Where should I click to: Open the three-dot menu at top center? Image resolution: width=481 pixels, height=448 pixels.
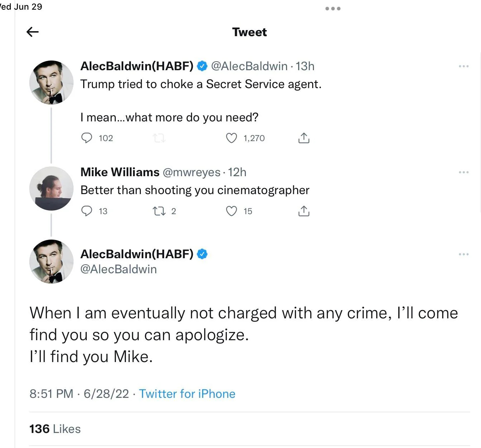pos(333,9)
